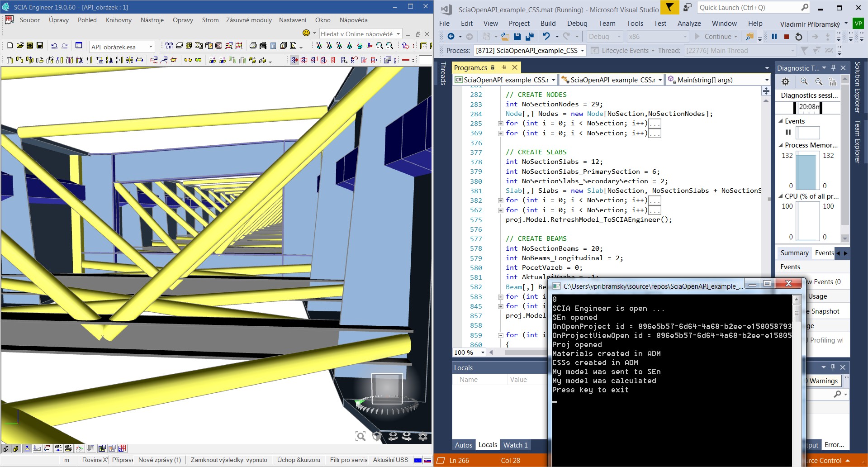Image resolution: width=868 pixels, height=467 pixels.
Task: Switch to the Watch 1 tab
Action: point(516,445)
